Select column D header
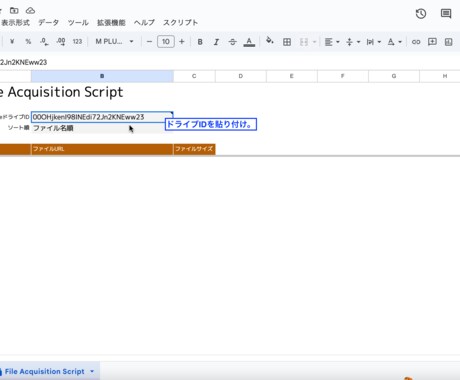 click(x=241, y=76)
